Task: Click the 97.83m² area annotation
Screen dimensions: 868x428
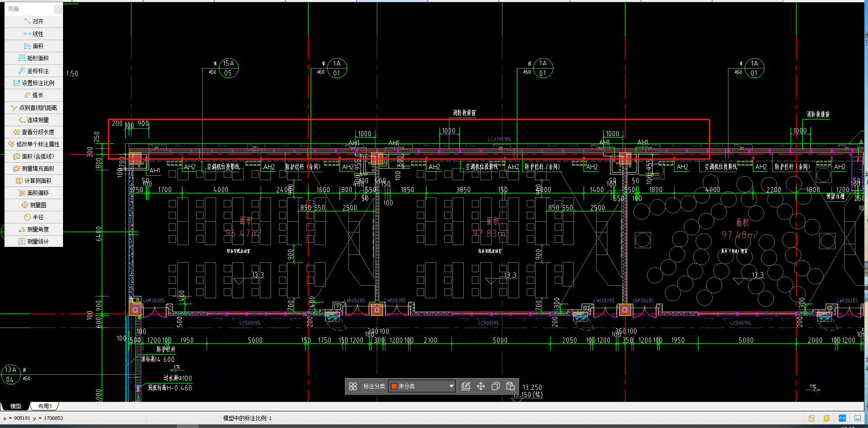Action: pos(490,233)
